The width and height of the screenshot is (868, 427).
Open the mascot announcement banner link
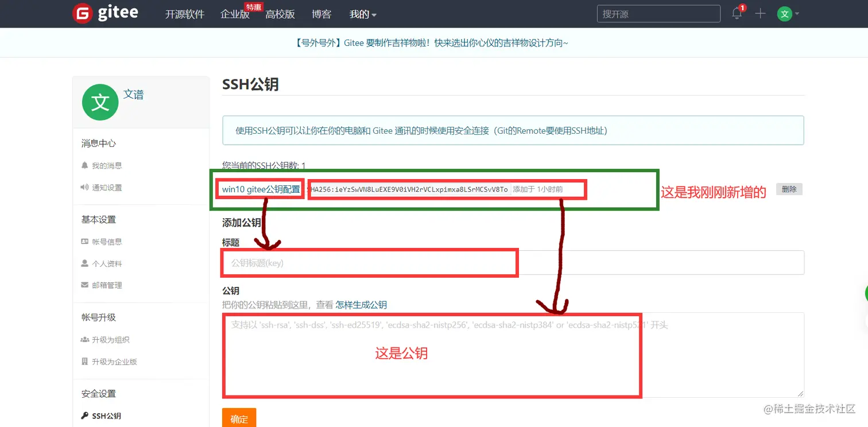pos(431,42)
